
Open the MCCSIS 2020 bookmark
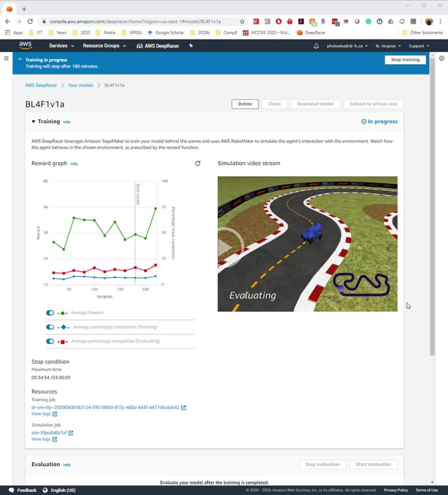(x=267, y=33)
